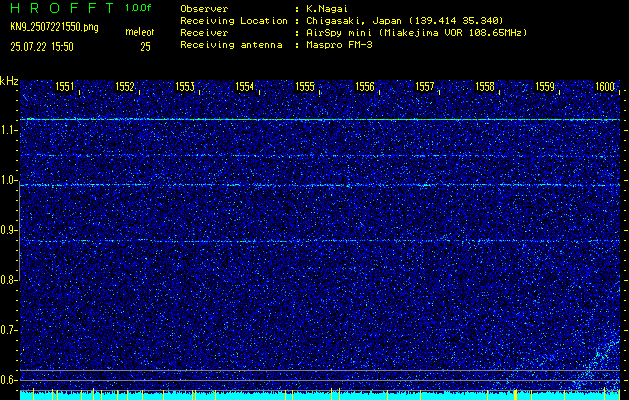The width and height of the screenshot is (629, 400).
Task: Click the 1551 time marker
Action: (x=65, y=87)
